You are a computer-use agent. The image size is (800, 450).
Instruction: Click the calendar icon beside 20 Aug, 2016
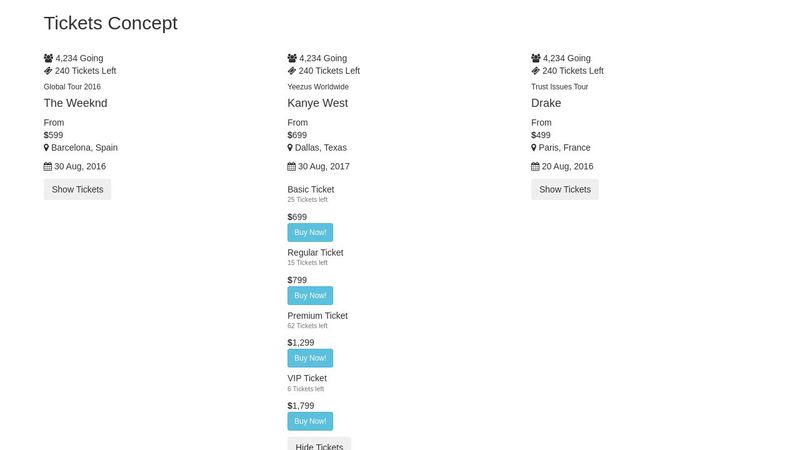[x=536, y=166]
